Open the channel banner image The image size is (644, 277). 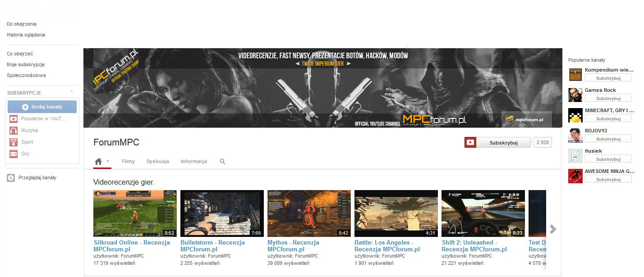322,88
